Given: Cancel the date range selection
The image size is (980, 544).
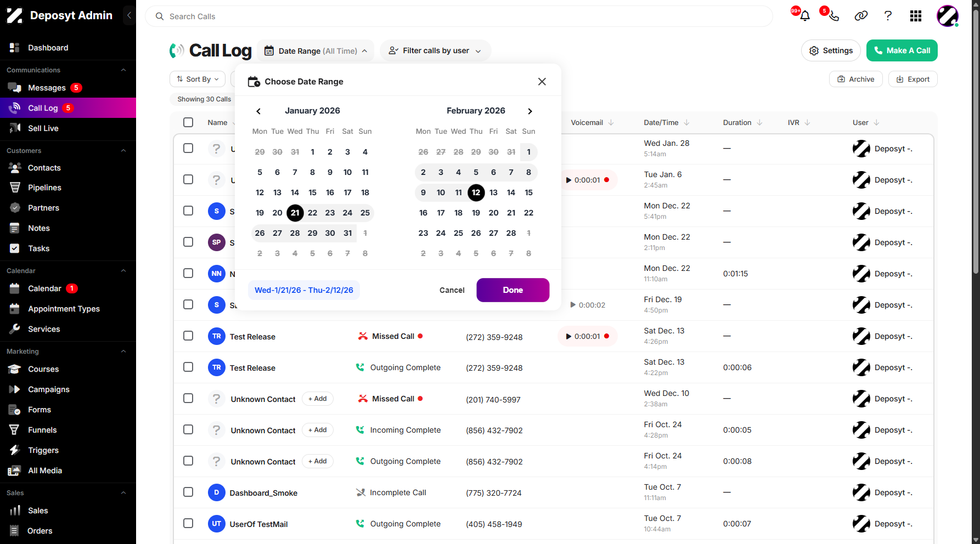Looking at the screenshot, I should click(x=452, y=290).
